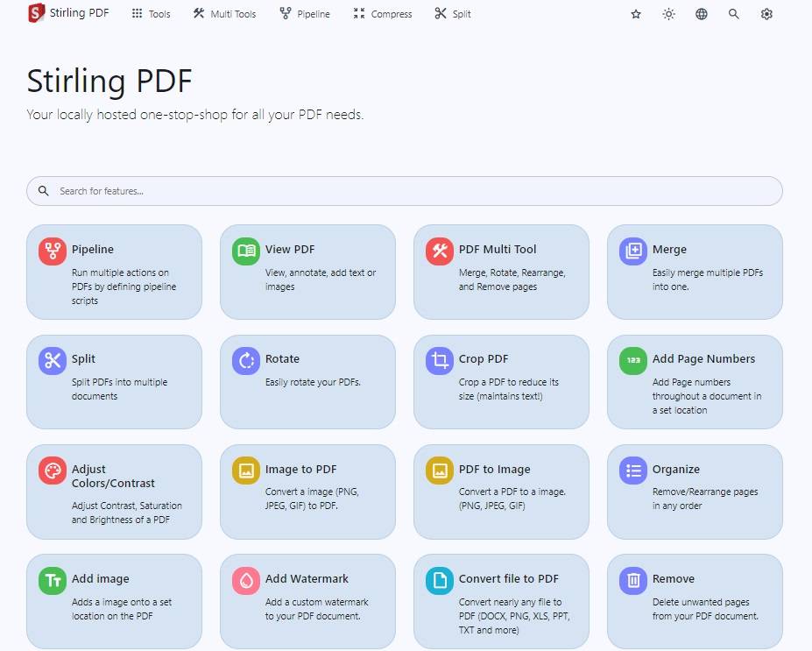Open the Rotate card title

point(282,359)
